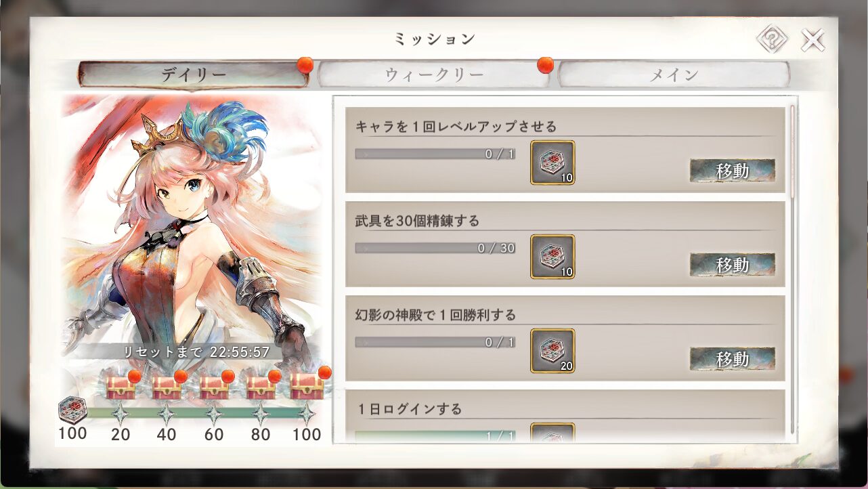Tap the reward icon for weapon refining mission
The width and height of the screenshot is (868, 489).
coord(552,257)
